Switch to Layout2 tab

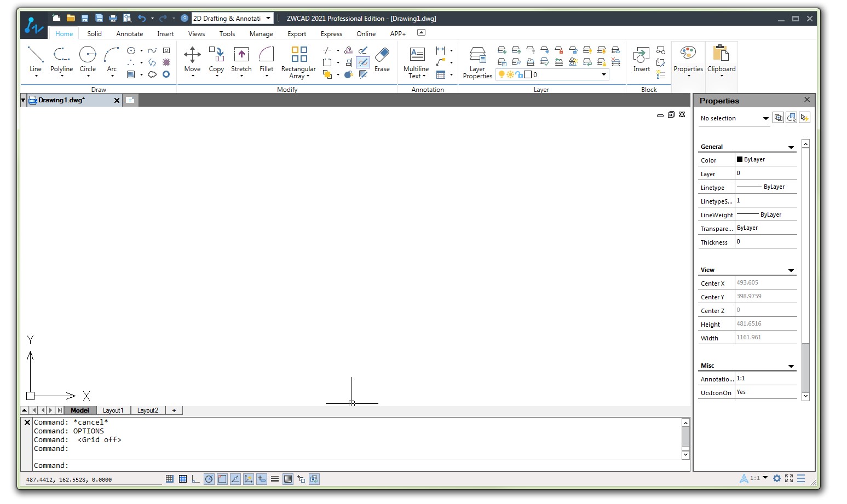pyautogui.click(x=148, y=410)
